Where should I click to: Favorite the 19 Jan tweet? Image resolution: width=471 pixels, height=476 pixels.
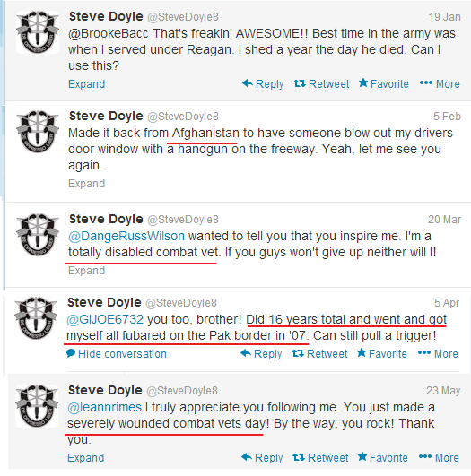coord(383,83)
